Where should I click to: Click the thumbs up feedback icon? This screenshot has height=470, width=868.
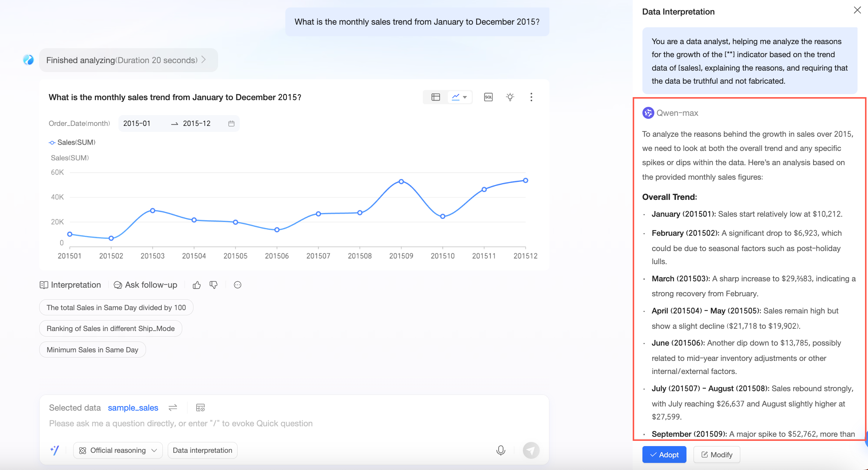tap(197, 285)
